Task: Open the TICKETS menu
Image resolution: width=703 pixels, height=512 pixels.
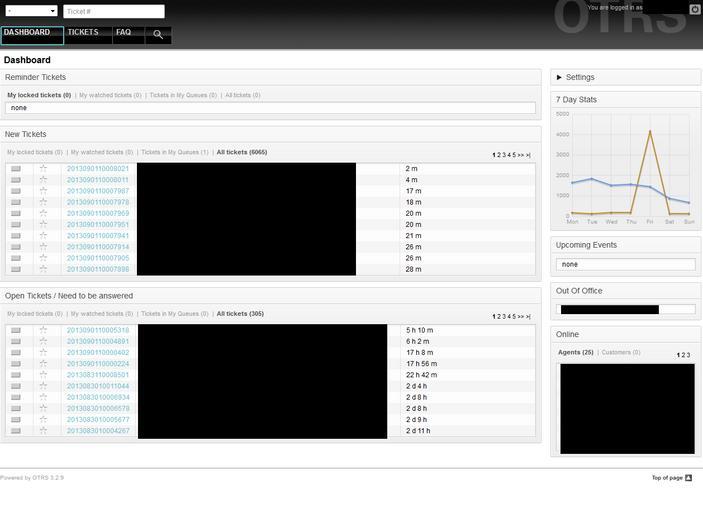Action: [83, 33]
